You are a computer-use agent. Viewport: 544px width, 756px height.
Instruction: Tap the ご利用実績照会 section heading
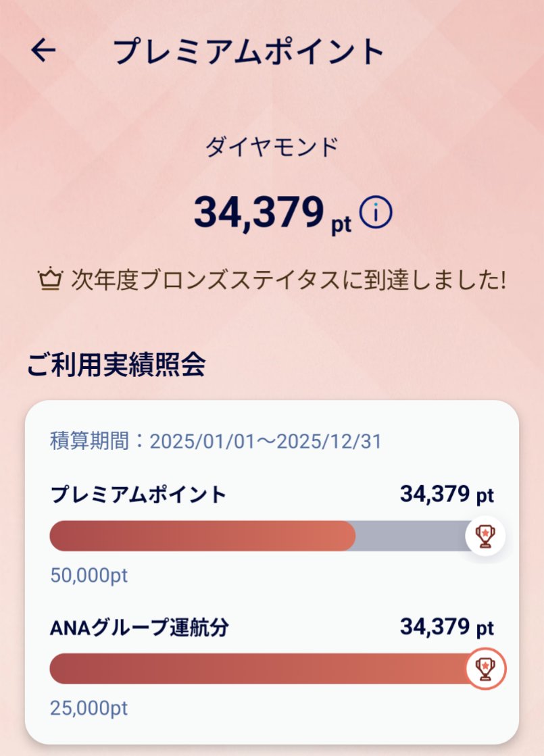[x=116, y=365]
